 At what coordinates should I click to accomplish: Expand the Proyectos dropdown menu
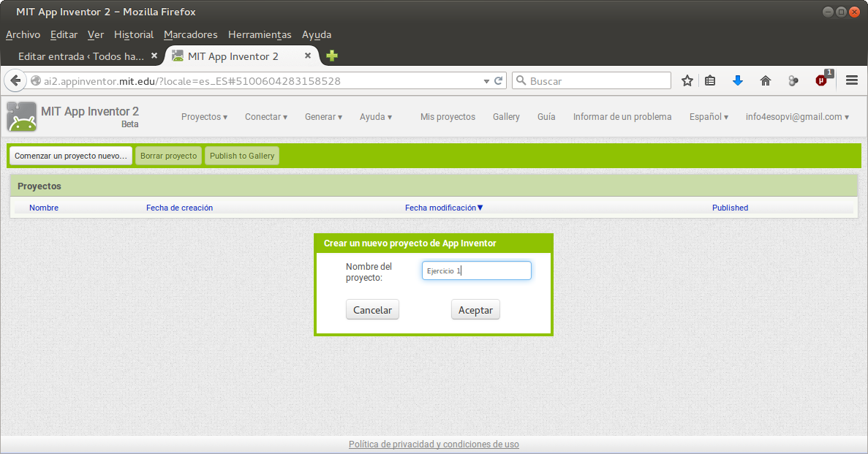(204, 117)
